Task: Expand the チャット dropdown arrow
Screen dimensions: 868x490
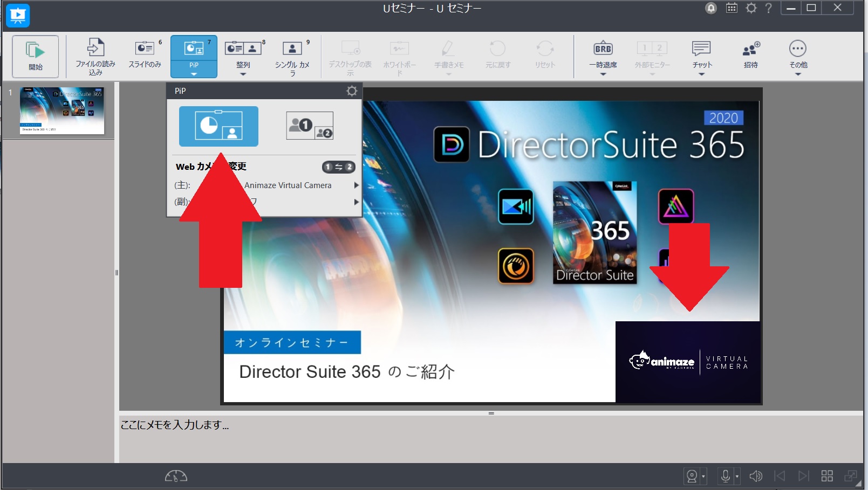Action: click(702, 74)
